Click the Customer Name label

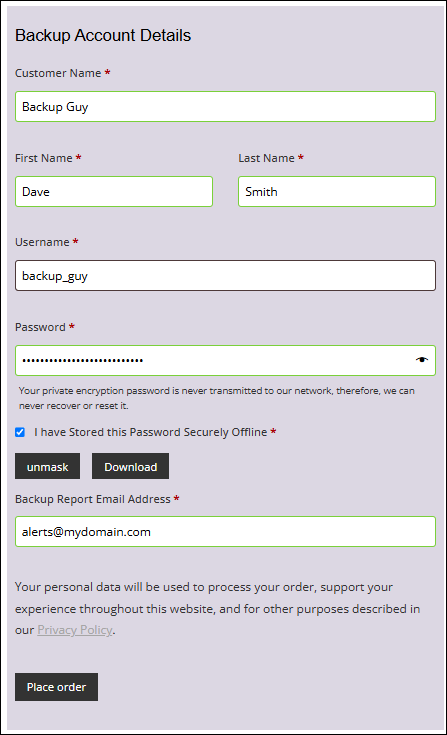[x=58, y=73]
